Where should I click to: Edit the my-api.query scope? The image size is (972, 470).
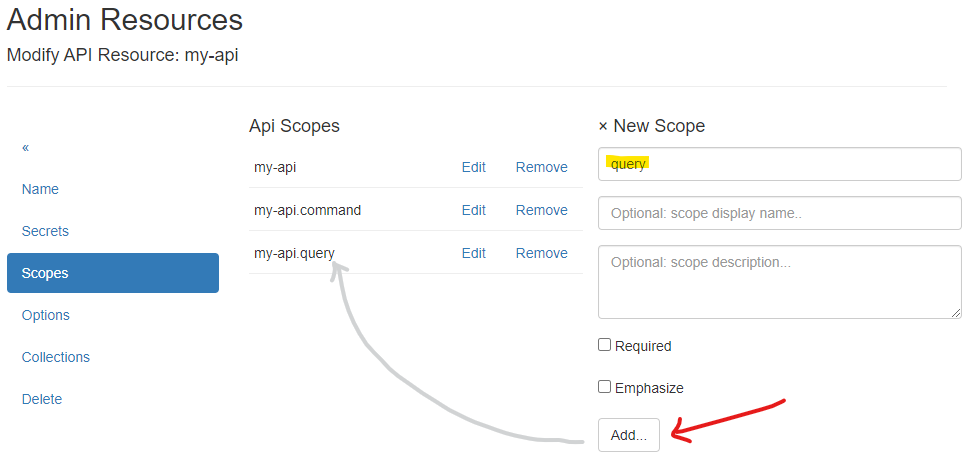(x=474, y=253)
